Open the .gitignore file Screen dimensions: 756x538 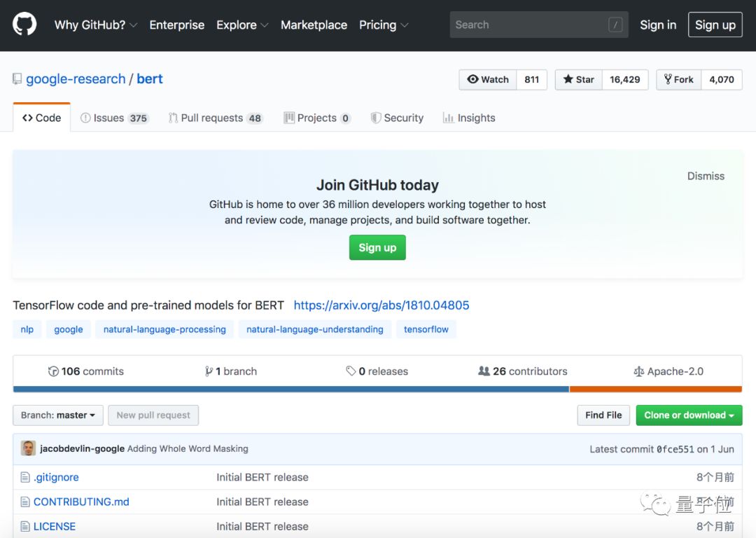tap(56, 477)
